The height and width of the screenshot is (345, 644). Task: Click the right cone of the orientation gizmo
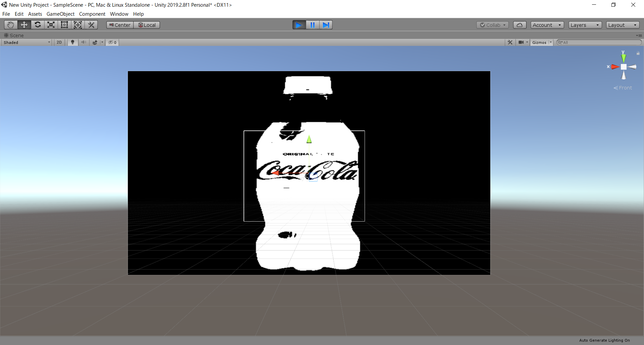pyautogui.click(x=632, y=67)
